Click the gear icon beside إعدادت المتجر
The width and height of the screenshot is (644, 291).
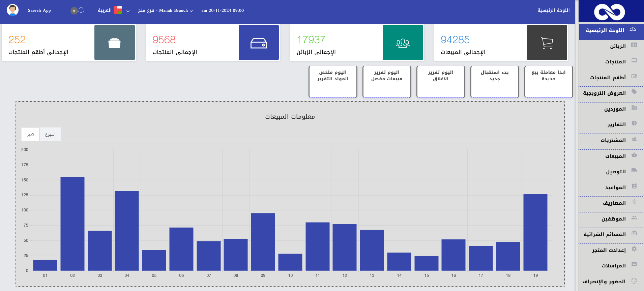634,249
